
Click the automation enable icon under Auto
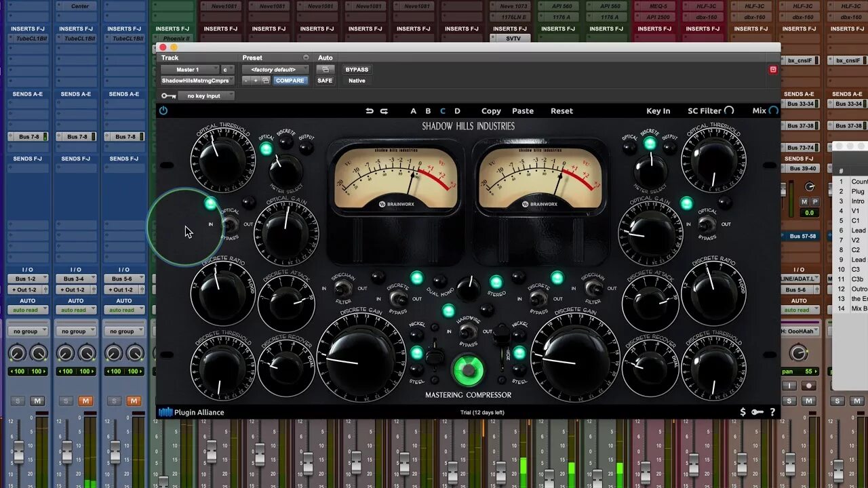[325, 69]
